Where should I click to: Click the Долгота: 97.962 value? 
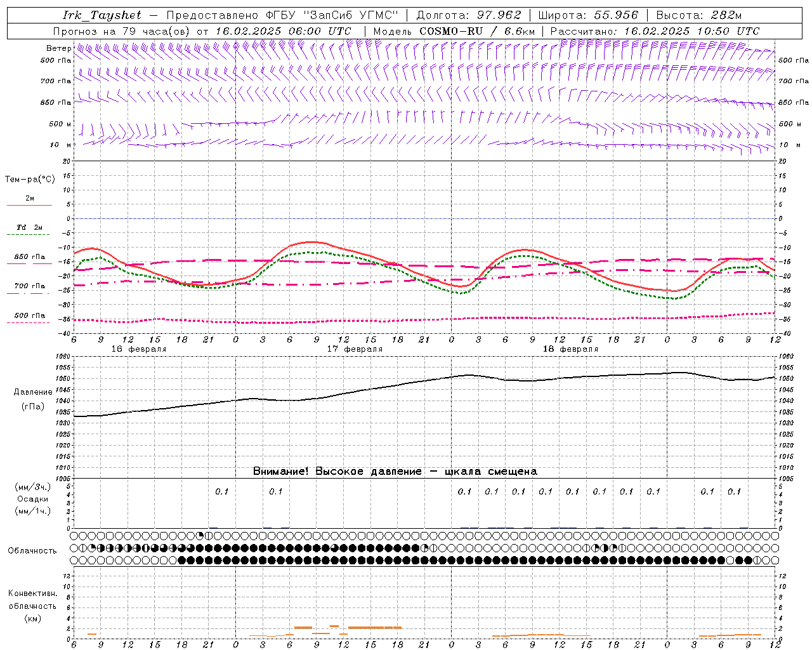469,15
